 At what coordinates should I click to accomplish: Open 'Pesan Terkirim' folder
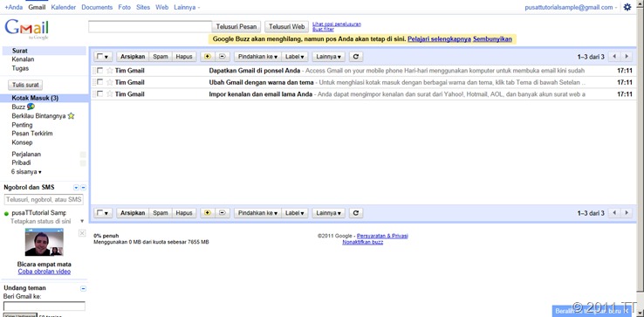tap(32, 134)
